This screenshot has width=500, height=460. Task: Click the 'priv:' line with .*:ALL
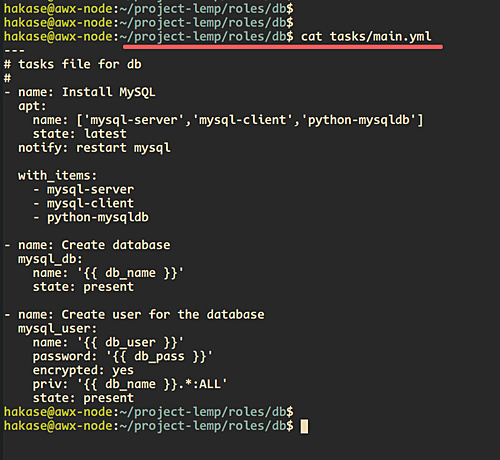(130, 384)
